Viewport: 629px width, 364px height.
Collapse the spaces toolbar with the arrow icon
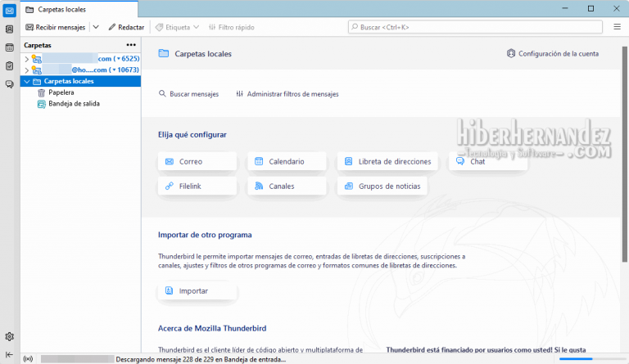pyautogui.click(x=9, y=353)
